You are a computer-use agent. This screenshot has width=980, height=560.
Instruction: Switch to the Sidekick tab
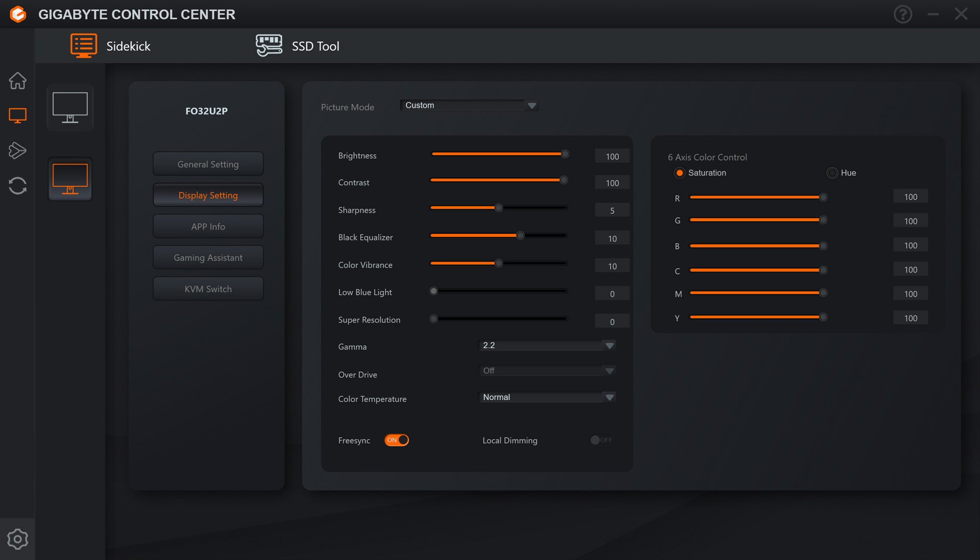111,46
